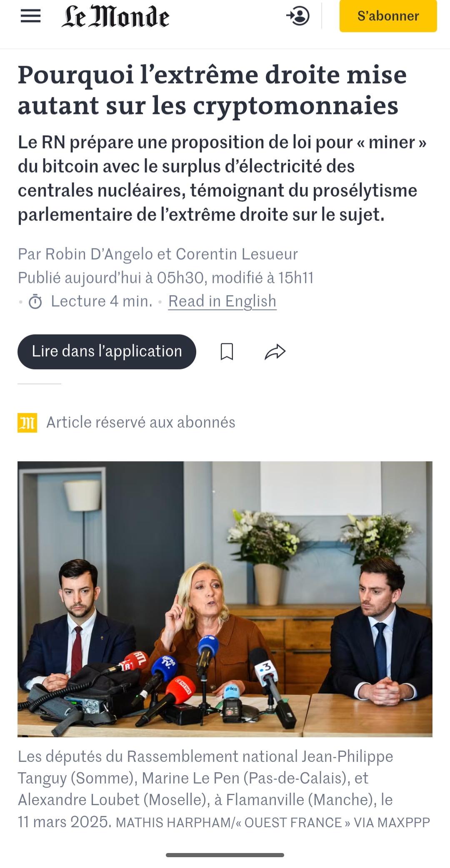Open the hamburger navigation menu
This screenshot has height=868, width=450.
tap(30, 16)
